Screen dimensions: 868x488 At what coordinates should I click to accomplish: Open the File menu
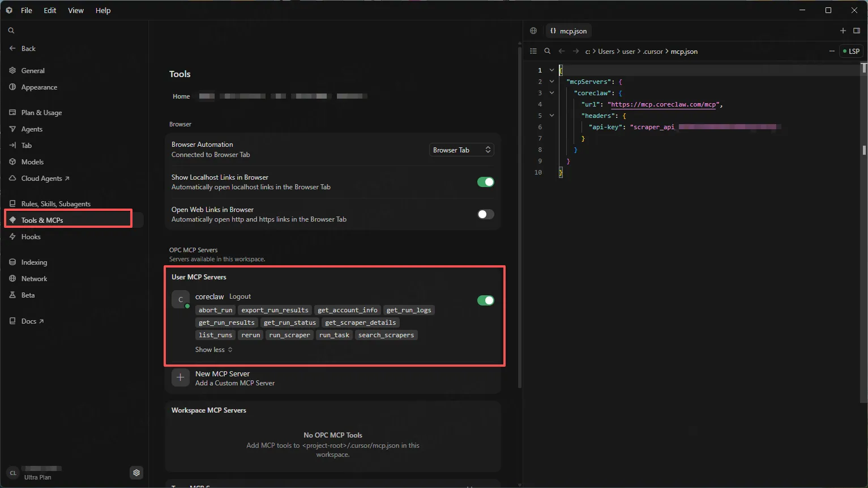27,10
